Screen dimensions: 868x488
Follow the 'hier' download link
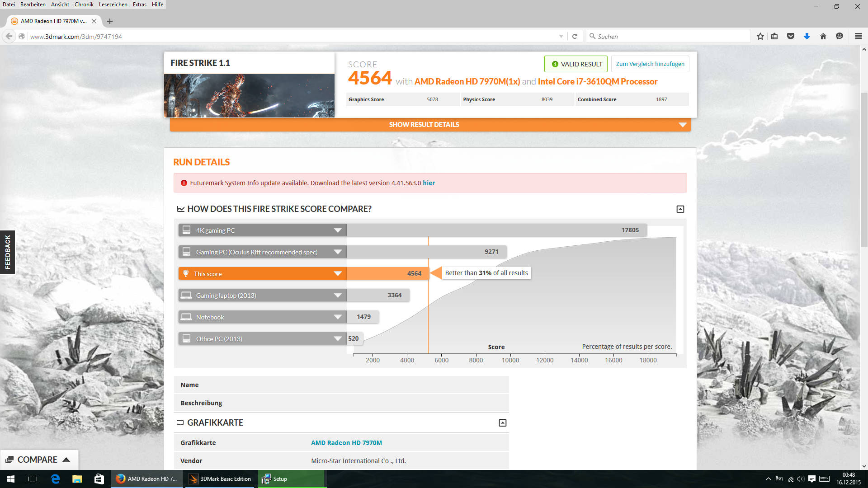click(x=429, y=183)
